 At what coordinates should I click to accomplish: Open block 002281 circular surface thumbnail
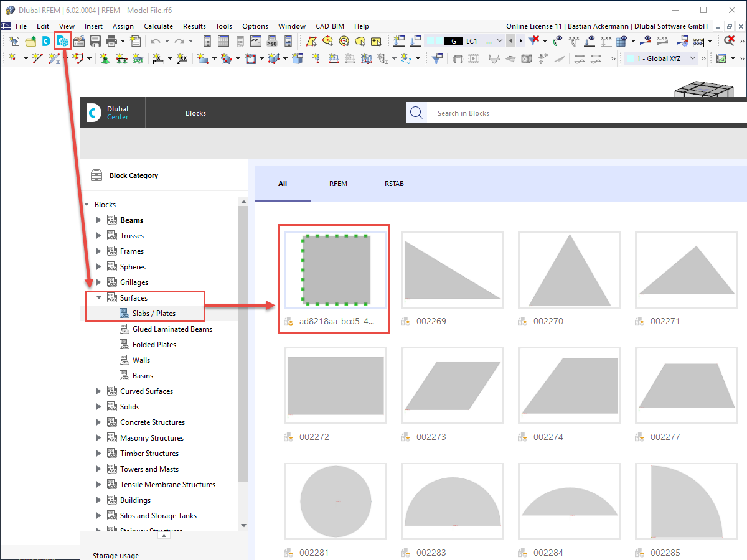335,501
